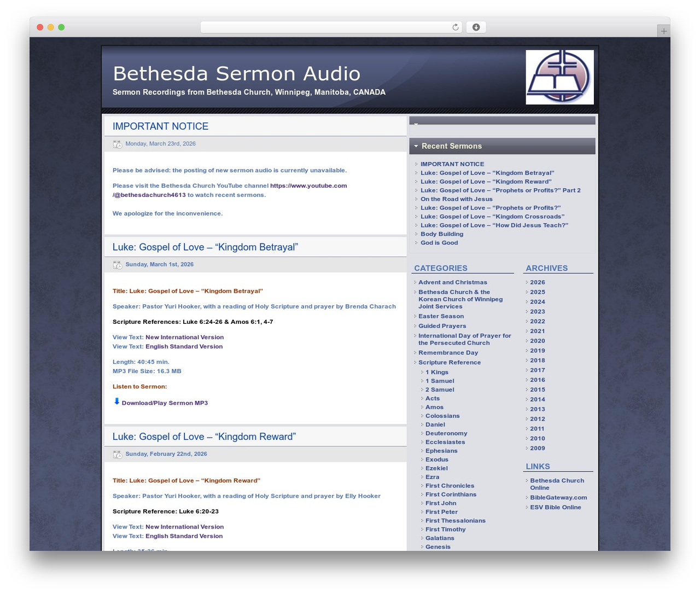Image resolution: width=700 pixels, height=593 pixels.
Task: Open International Day of Prayer category
Action: [465, 339]
